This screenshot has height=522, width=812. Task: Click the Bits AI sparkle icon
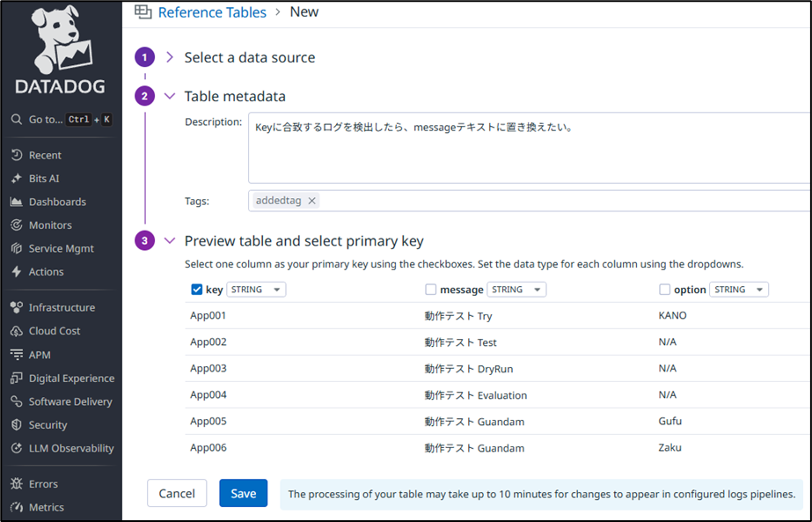(17, 179)
